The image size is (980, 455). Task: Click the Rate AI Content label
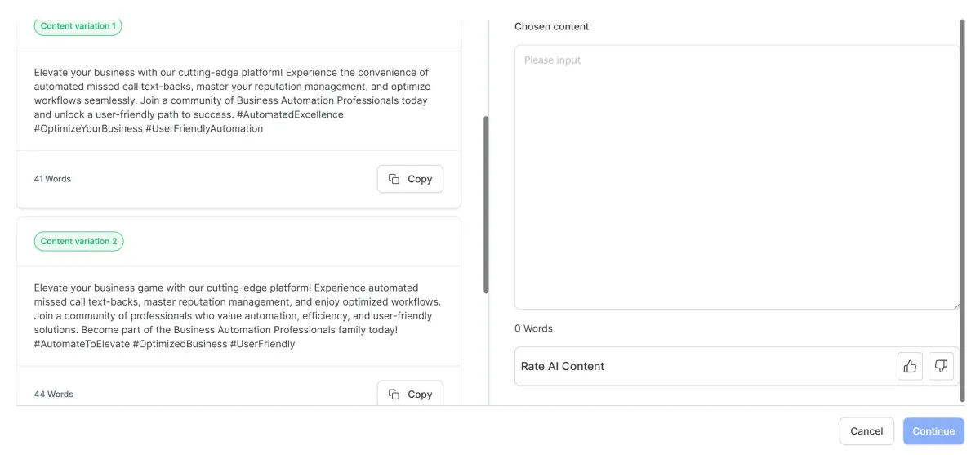(x=563, y=366)
